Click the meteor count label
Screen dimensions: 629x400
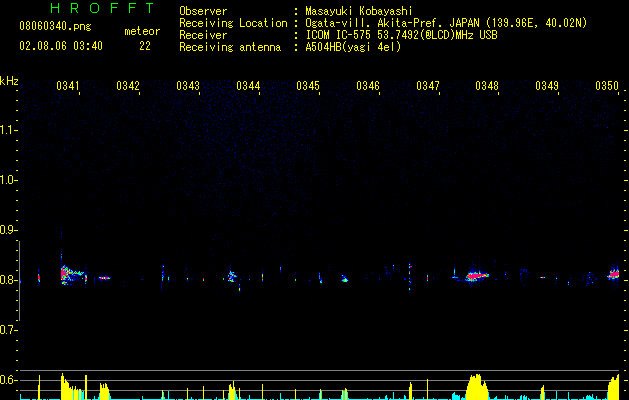click(x=142, y=31)
